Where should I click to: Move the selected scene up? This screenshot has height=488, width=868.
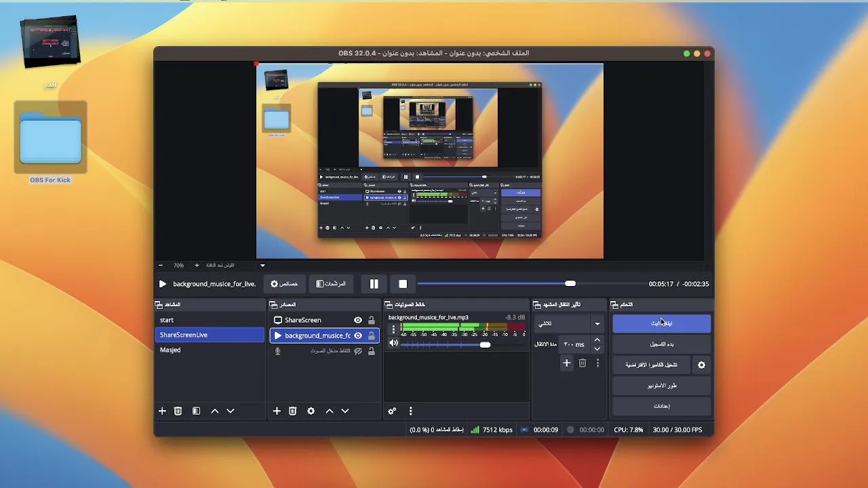click(215, 411)
